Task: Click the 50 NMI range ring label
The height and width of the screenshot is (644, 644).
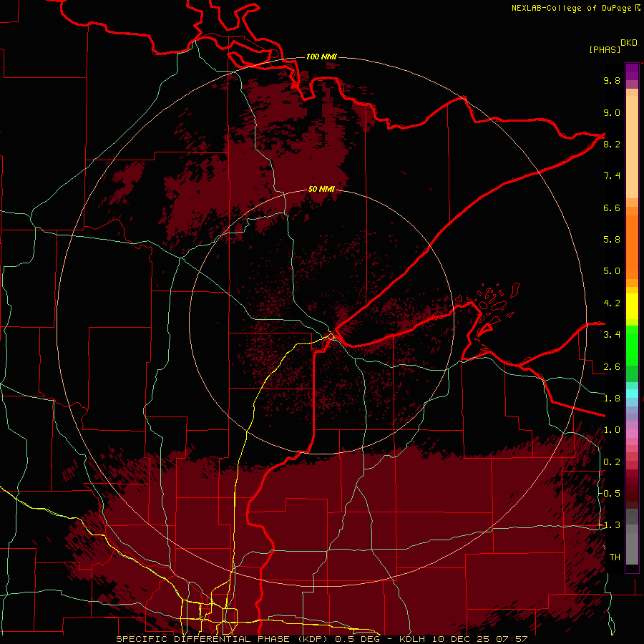Action: 321,190
